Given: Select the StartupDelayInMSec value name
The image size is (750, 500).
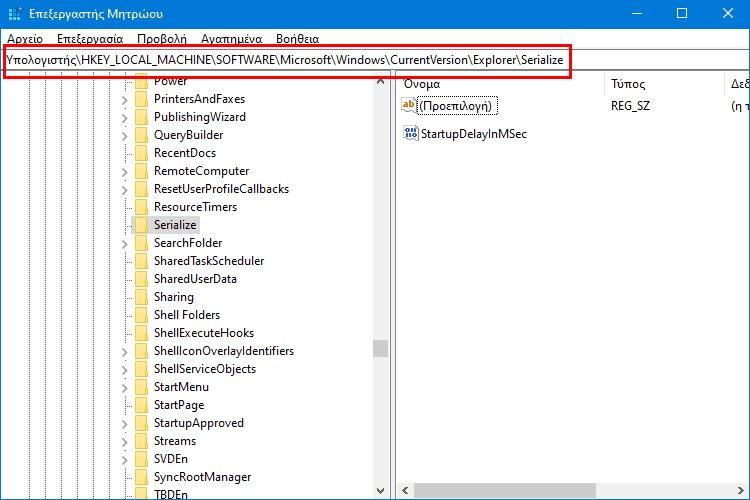Looking at the screenshot, I should tap(474, 133).
